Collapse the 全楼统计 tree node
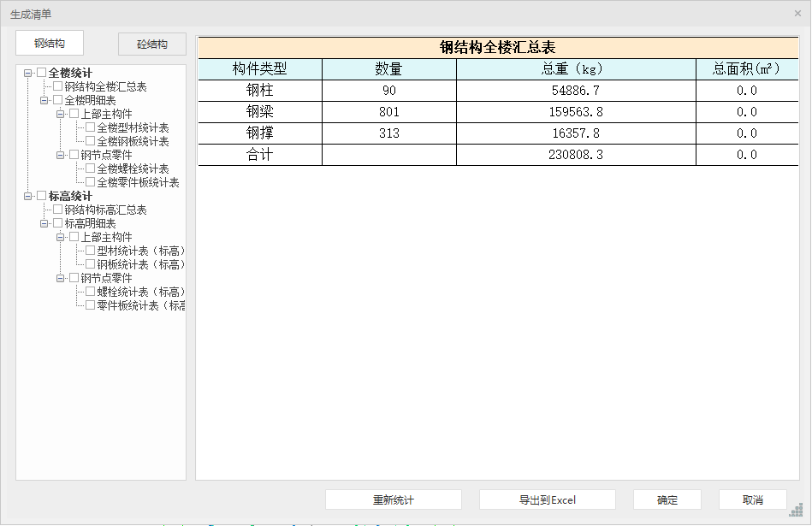Viewport: 812px width, 526px height. 28,73
